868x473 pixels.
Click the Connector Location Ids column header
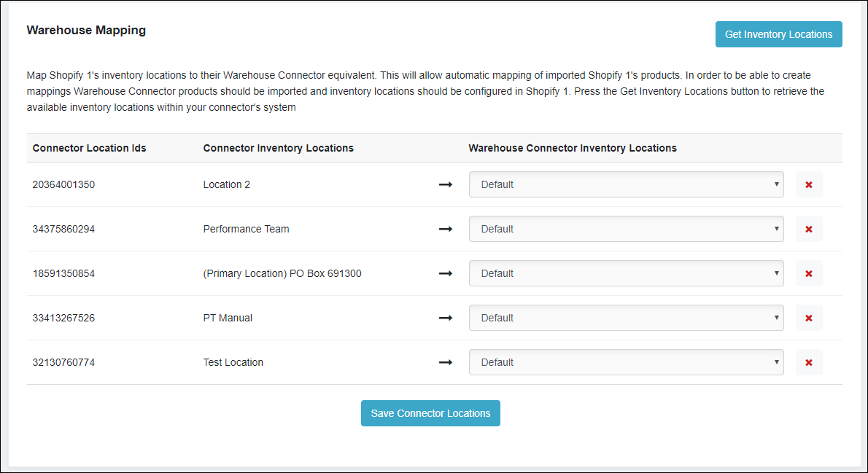tap(89, 148)
